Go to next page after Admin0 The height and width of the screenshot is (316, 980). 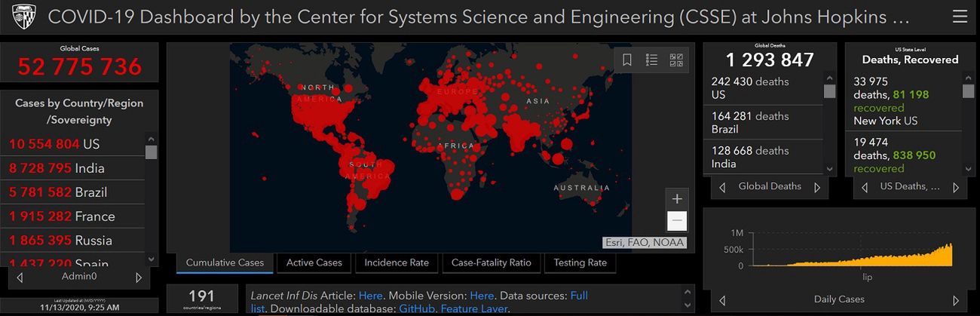138,278
